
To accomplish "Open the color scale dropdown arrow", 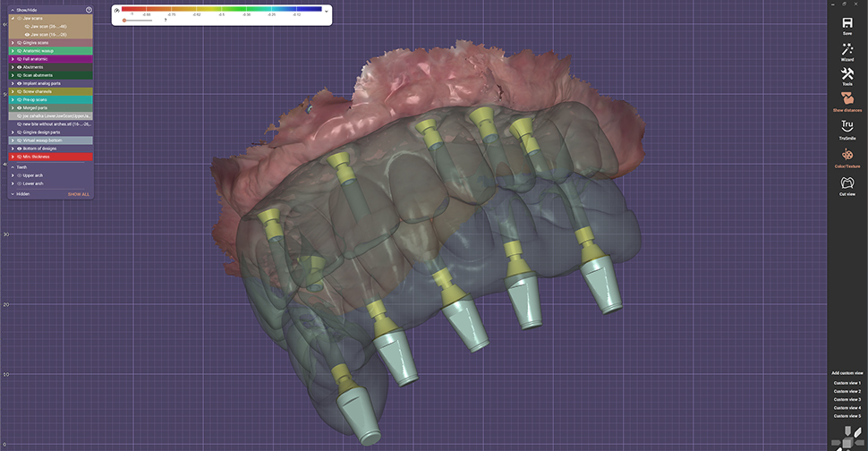I will pyautogui.click(x=326, y=12).
